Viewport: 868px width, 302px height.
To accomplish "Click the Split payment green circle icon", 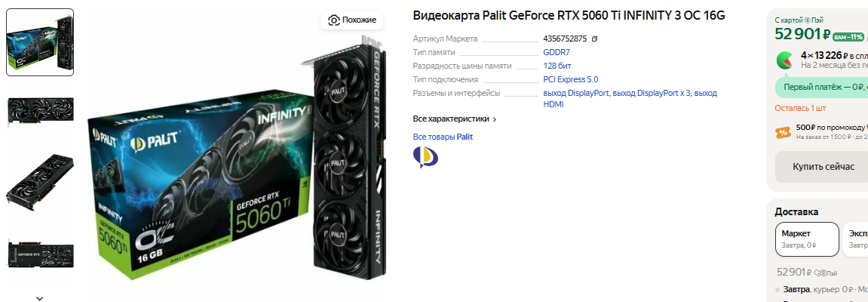I will [x=784, y=60].
